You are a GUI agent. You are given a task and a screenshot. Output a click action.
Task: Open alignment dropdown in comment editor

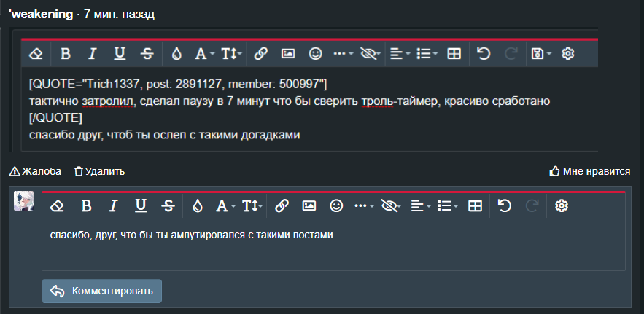click(x=421, y=205)
